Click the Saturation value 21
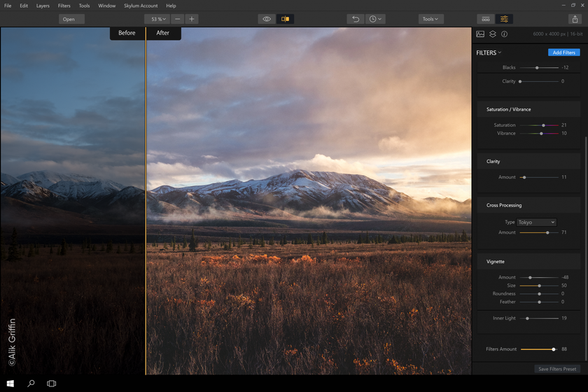The height and width of the screenshot is (392, 588). [563, 125]
